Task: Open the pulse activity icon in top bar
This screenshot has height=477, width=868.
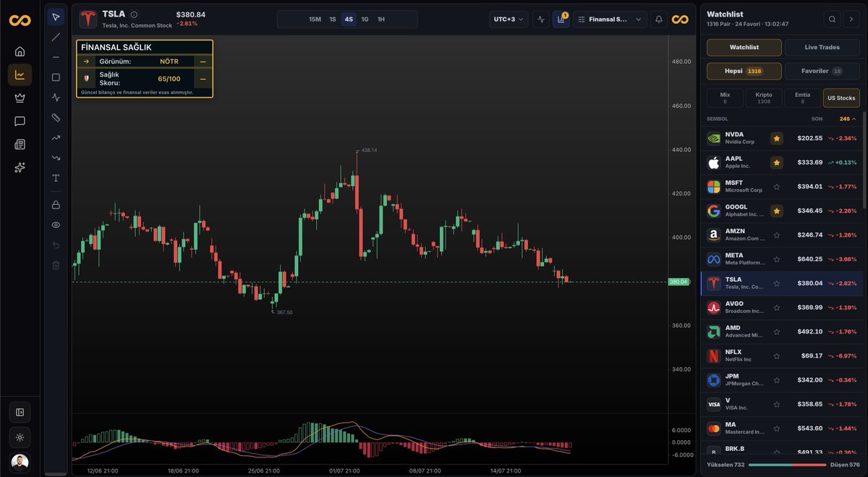Action: click(x=541, y=20)
